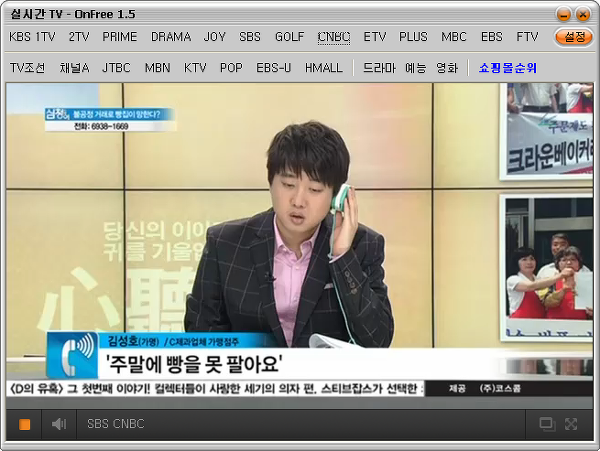Select the KTV channel
600x451 pixels.
195,68
